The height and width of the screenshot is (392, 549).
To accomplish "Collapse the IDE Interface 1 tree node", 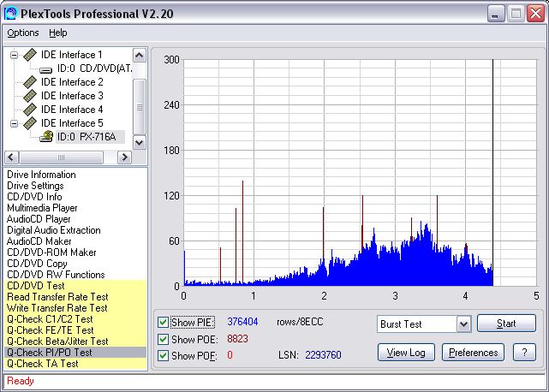I will point(14,55).
